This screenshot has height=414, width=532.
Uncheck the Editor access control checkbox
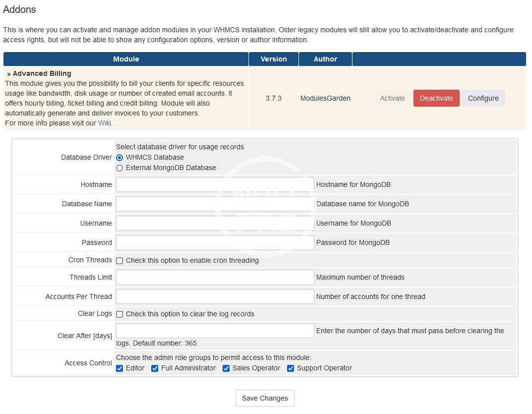tap(119, 368)
